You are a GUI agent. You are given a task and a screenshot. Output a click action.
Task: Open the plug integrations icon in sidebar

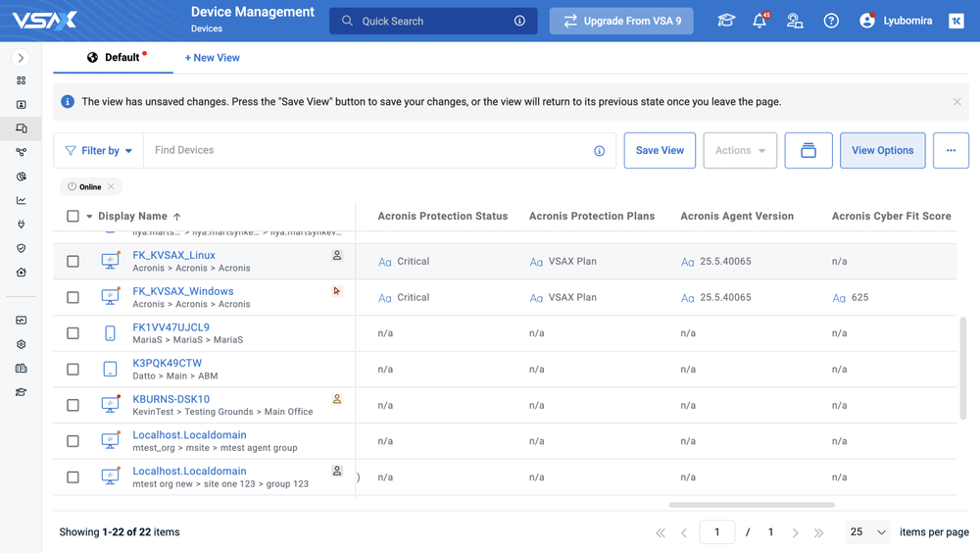(x=22, y=224)
